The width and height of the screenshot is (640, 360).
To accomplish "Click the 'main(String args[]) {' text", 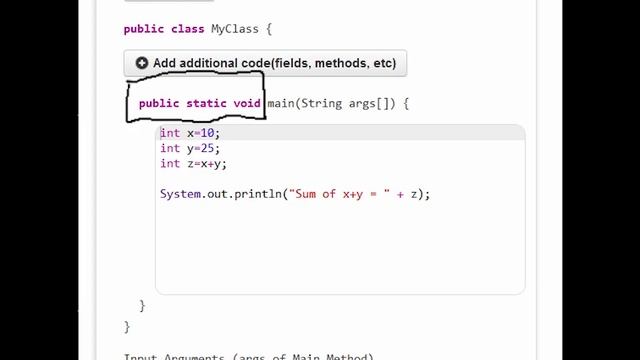I will coord(338,104).
